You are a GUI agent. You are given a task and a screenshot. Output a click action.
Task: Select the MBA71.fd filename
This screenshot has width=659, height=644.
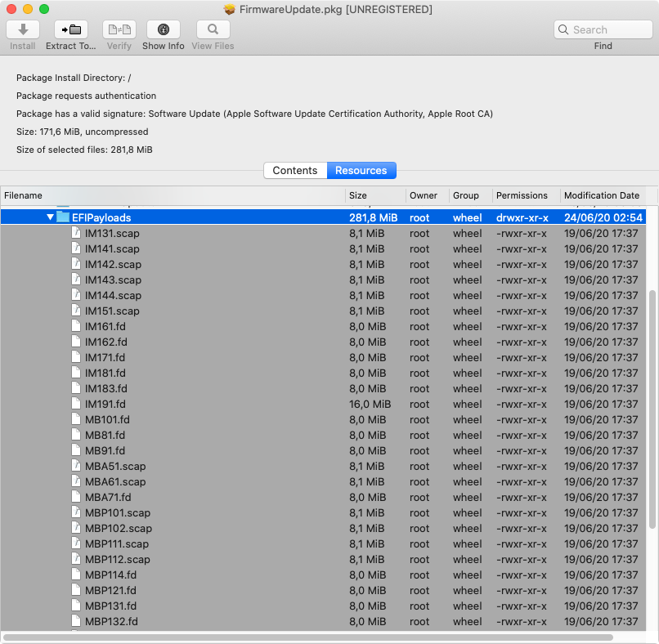point(108,497)
